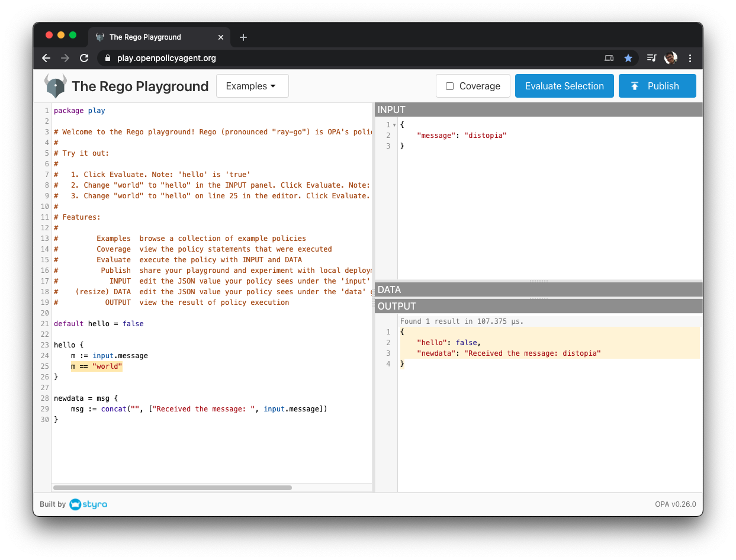The height and width of the screenshot is (560, 736).
Task: Open media control playlist icon
Action: point(651,58)
